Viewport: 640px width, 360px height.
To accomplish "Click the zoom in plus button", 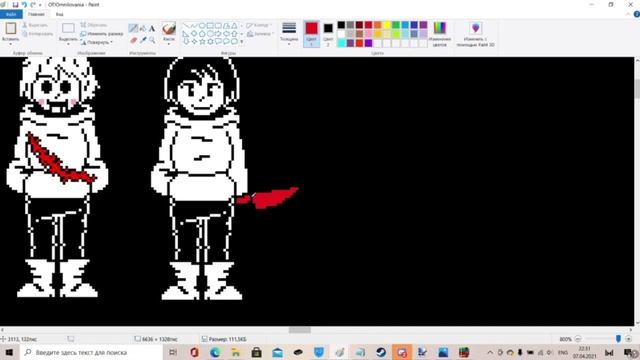I will coord(628,339).
